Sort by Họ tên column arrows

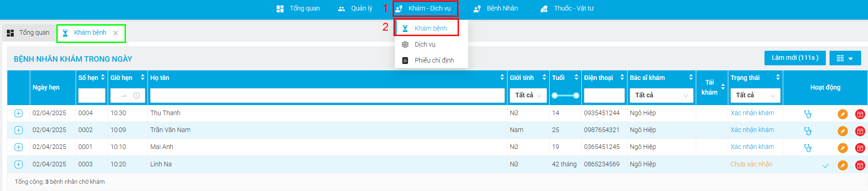502,78
